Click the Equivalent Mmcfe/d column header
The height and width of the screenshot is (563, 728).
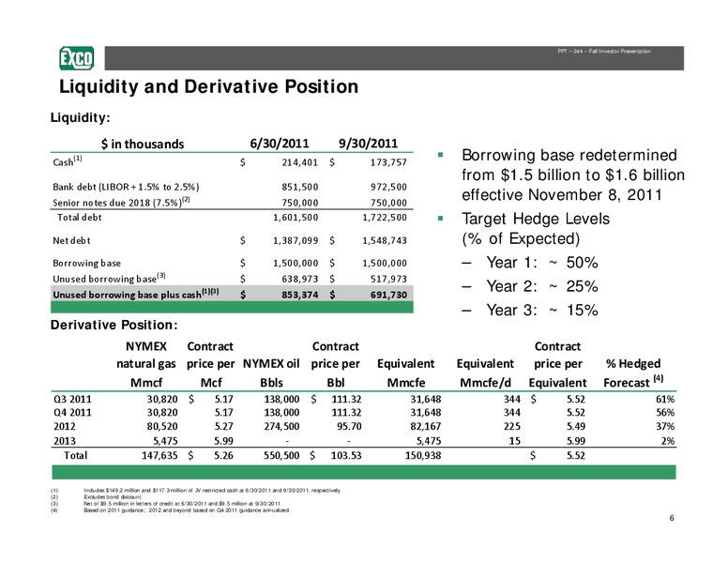(x=485, y=373)
